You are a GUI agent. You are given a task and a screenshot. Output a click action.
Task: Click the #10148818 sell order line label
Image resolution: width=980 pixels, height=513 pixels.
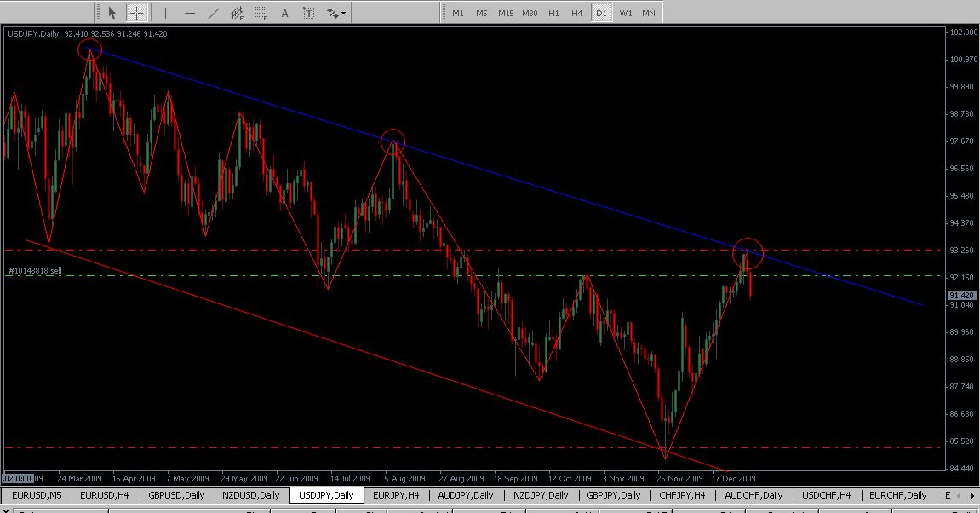tap(35, 270)
